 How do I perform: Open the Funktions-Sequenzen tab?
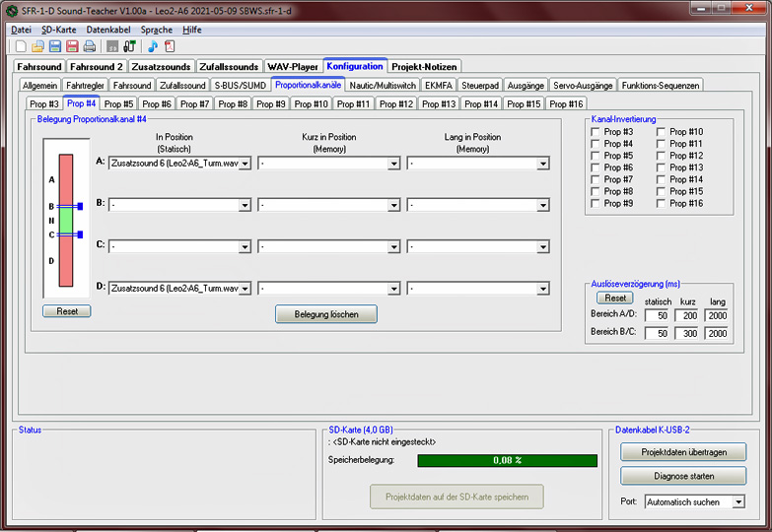661,85
